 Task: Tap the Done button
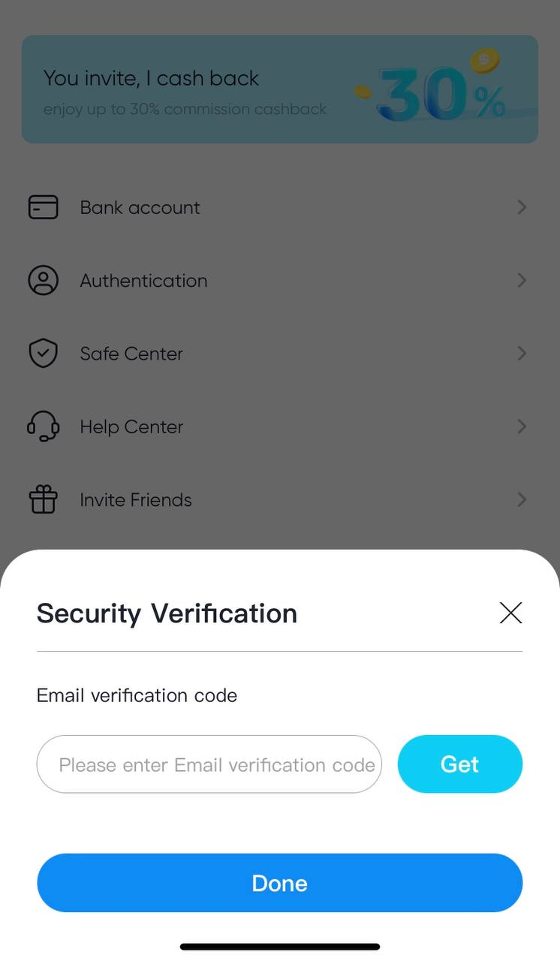[279, 883]
